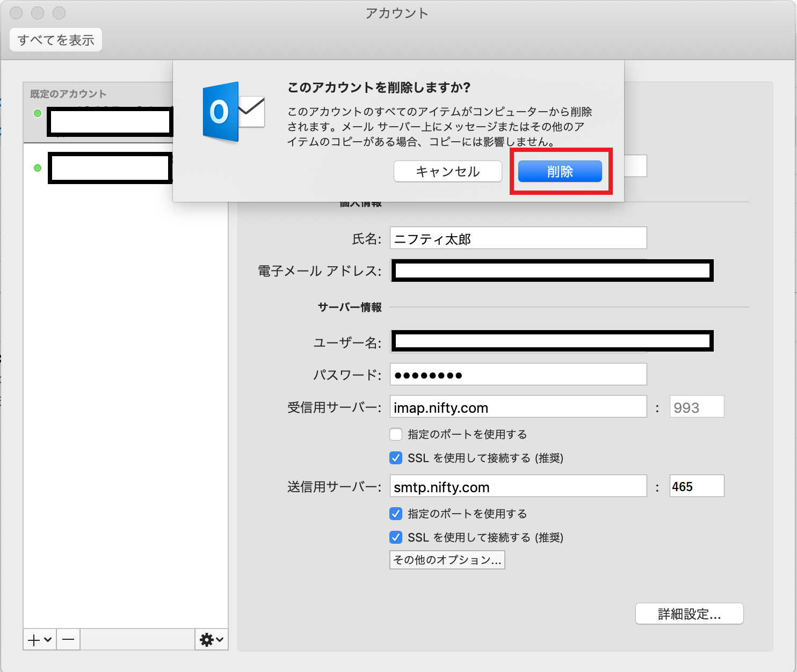Open 詳細設定... advanced settings
The image size is (797, 672).
tap(689, 614)
